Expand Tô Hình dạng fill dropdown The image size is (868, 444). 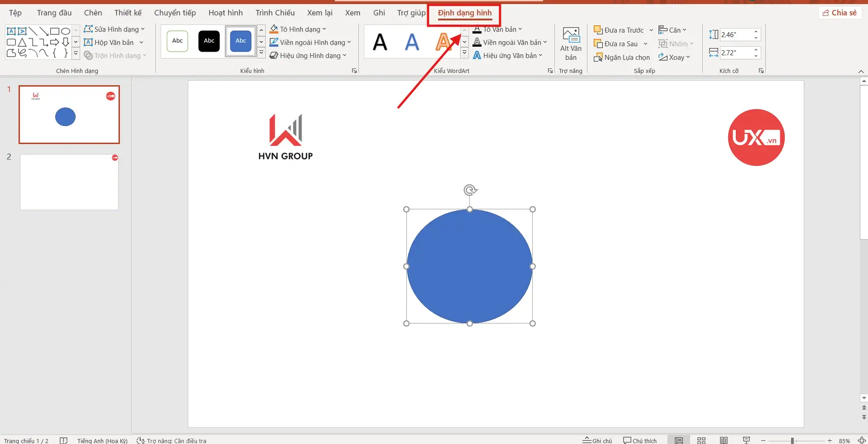pos(324,29)
